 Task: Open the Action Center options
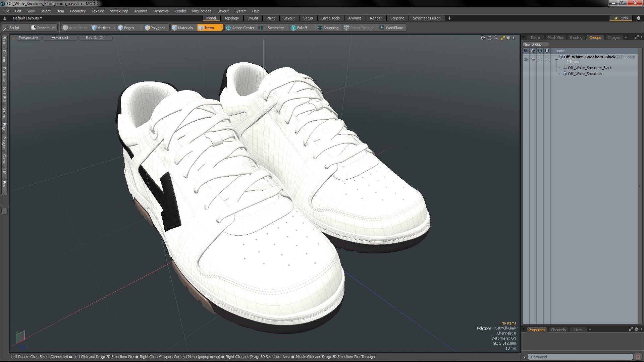[240, 28]
